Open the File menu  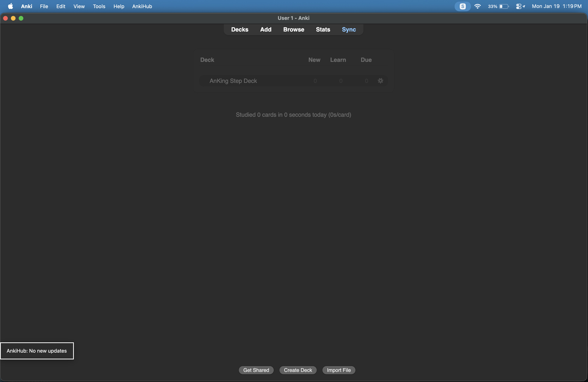click(44, 6)
